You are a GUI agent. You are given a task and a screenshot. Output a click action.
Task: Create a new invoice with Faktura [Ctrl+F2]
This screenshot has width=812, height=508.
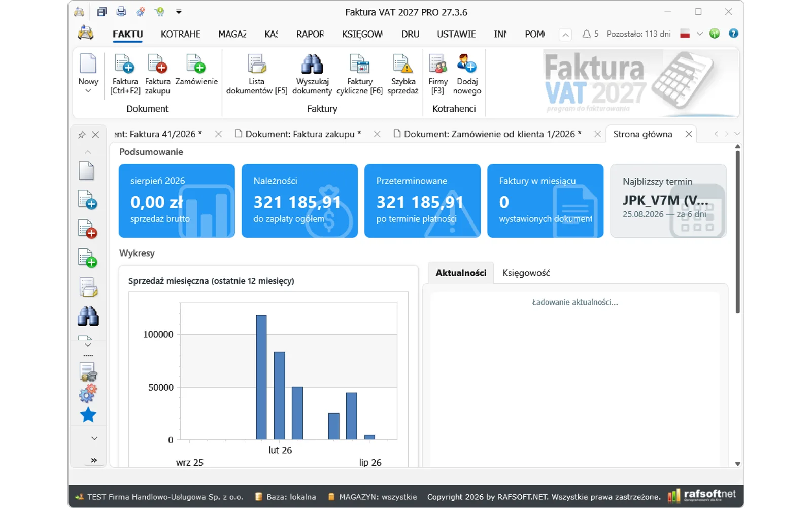coord(125,74)
